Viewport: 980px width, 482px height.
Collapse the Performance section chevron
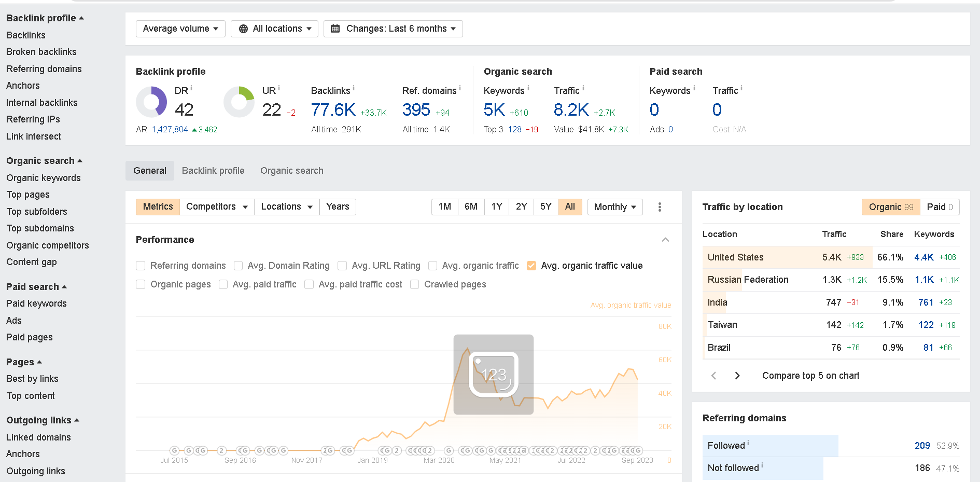coord(665,240)
